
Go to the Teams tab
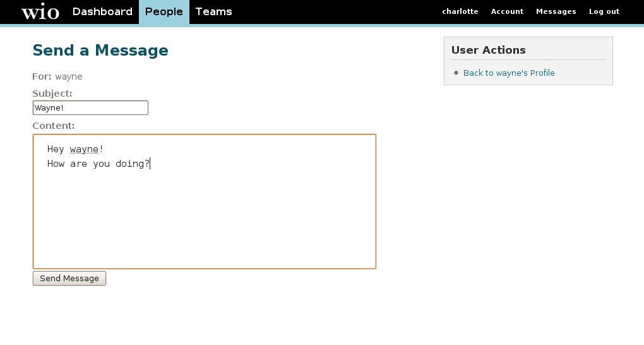pyautogui.click(x=213, y=11)
